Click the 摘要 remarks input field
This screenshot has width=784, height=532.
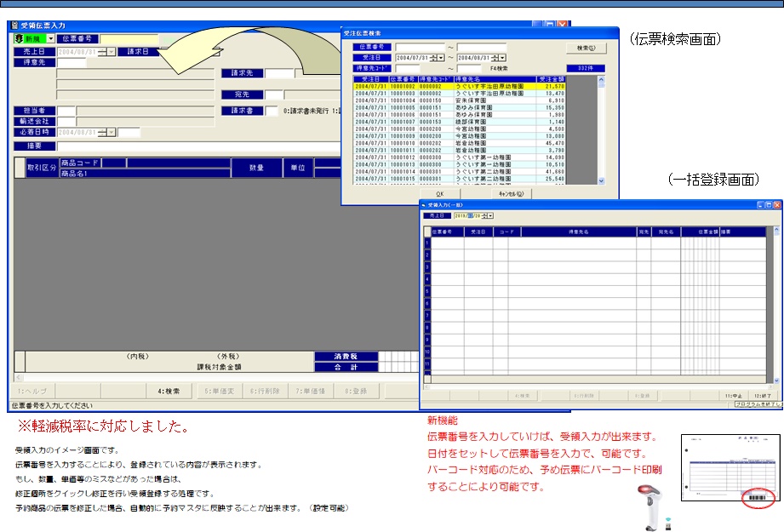coord(199,146)
